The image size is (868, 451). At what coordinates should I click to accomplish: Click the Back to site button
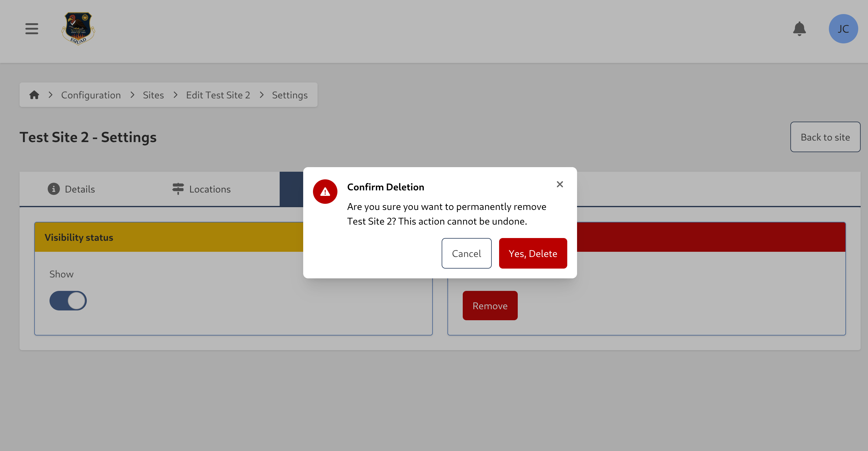point(825,137)
